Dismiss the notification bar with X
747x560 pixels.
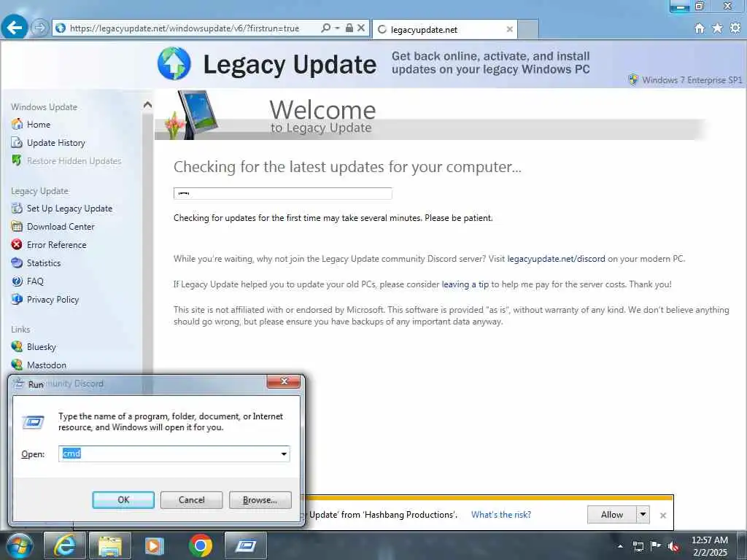click(x=662, y=516)
